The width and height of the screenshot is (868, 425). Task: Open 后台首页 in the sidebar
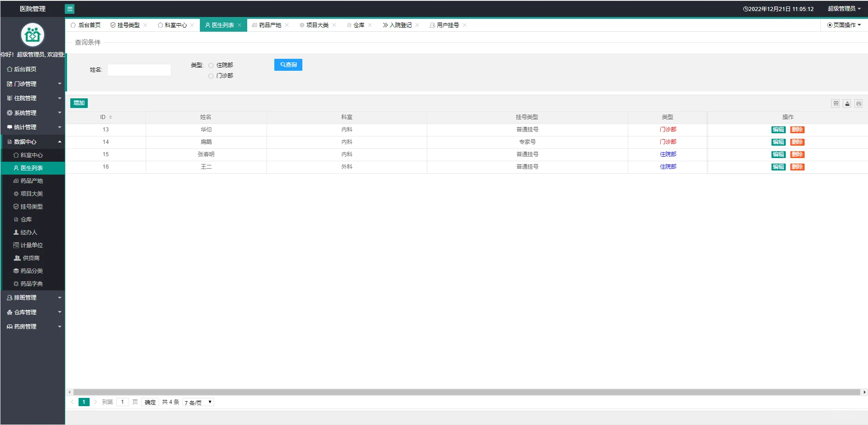click(x=33, y=69)
